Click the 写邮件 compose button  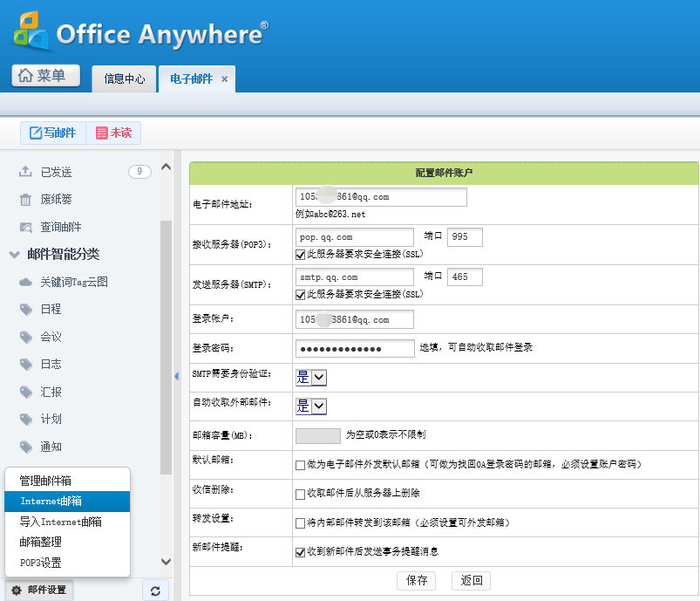pyautogui.click(x=53, y=133)
